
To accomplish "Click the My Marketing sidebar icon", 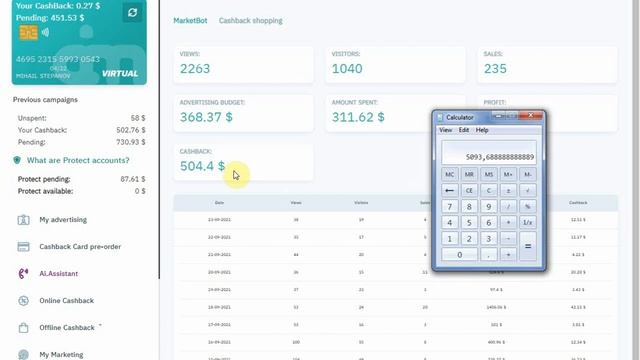I will 23,355.
